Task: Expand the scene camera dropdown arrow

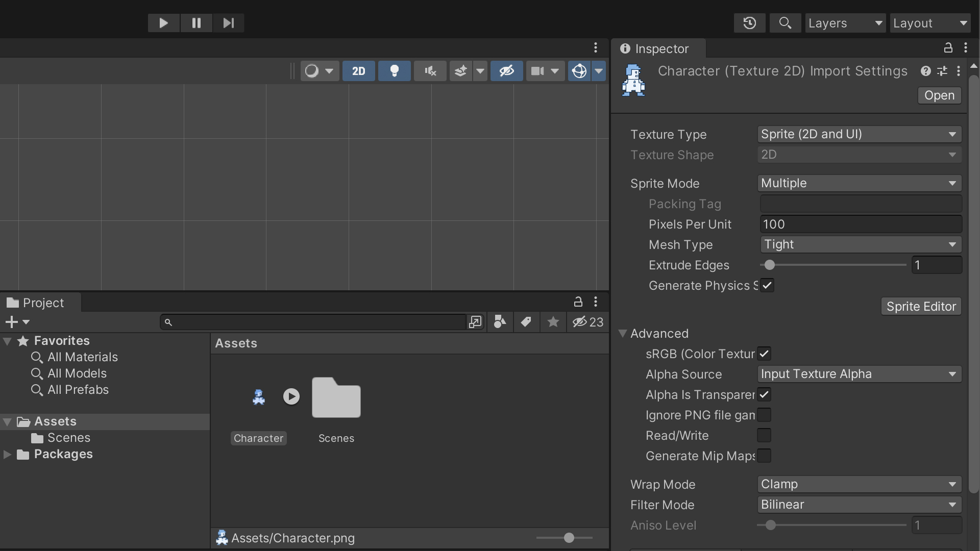Action: tap(555, 71)
